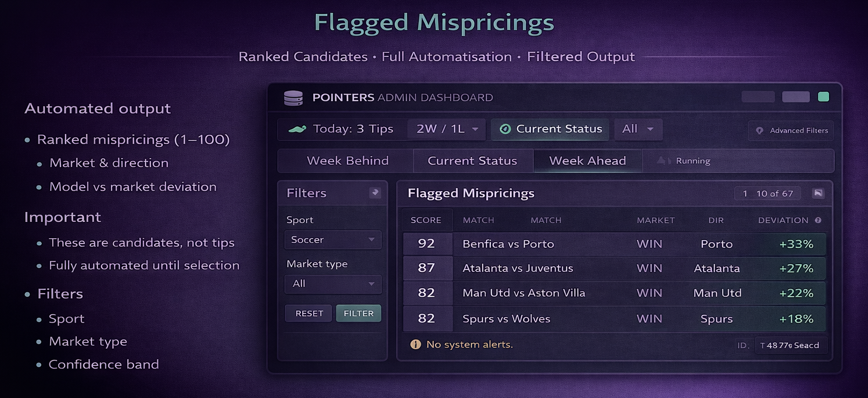868x398 pixels.
Task: Click the database stack icon beside POINTERS
Action: 293,98
